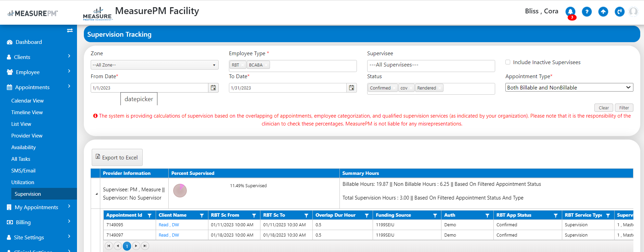Click the To Date input field
The image size is (644, 252).
click(288, 88)
